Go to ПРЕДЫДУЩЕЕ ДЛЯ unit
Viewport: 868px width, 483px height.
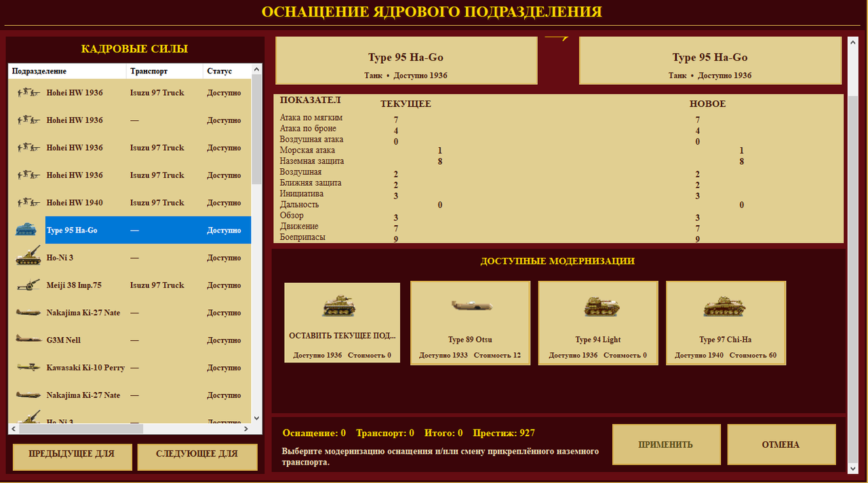72,457
